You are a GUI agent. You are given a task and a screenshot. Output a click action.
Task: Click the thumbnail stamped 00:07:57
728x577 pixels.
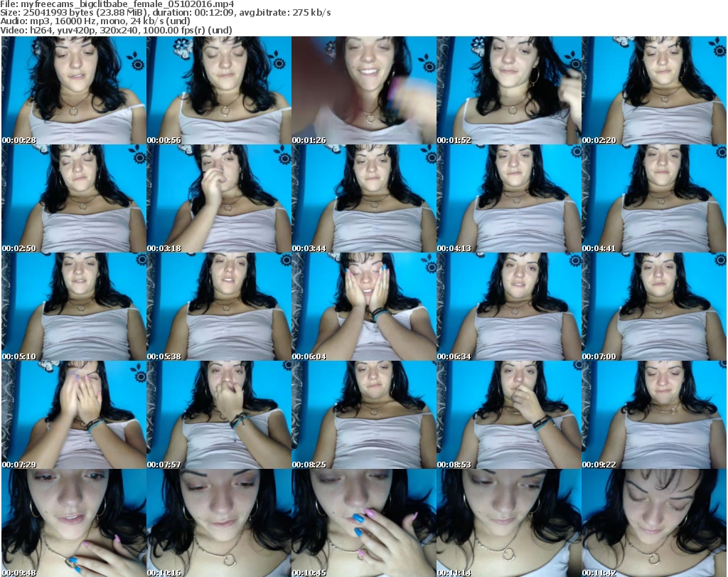click(219, 415)
